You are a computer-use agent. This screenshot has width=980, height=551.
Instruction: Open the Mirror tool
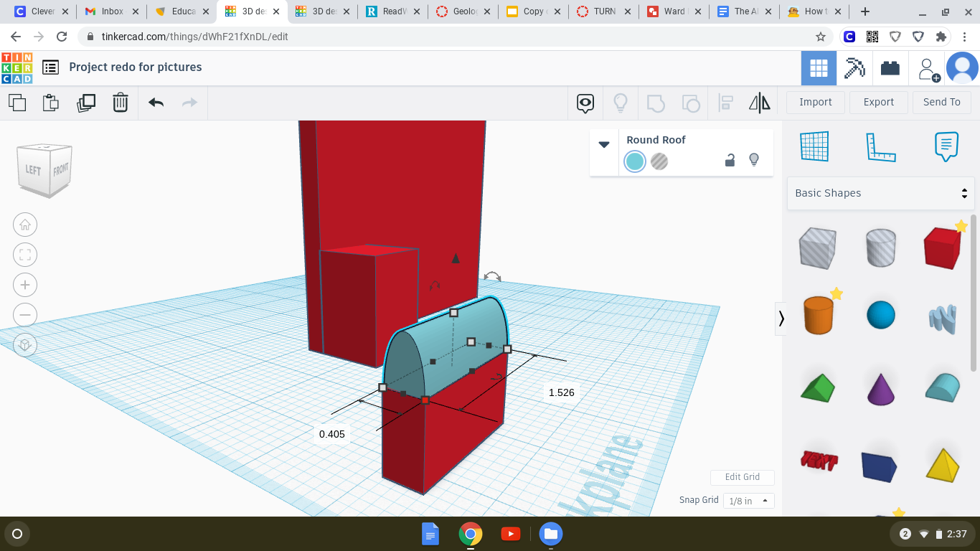[x=760, y=103]
